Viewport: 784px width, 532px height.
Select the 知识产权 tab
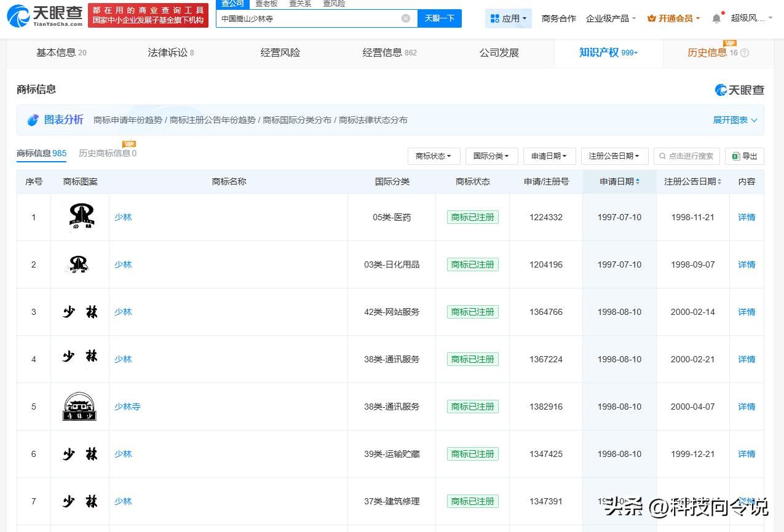pyautogui.click(x=608, y=53)
